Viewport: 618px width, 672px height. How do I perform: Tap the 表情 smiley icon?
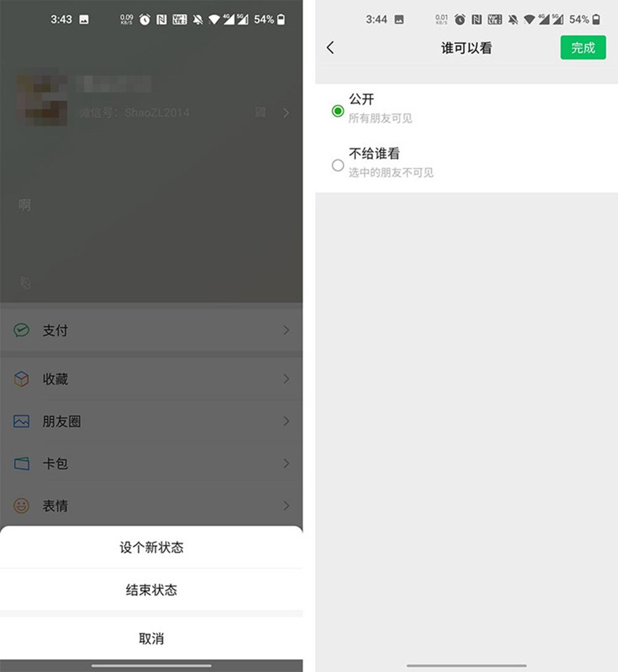coord(22,506)
